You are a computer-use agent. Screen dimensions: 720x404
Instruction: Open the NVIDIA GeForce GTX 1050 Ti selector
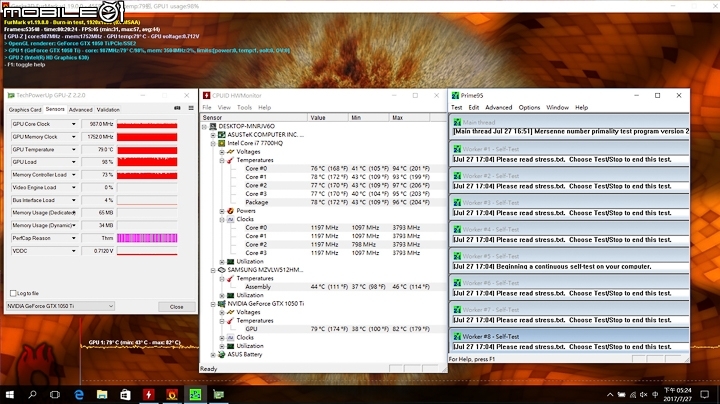[60, 306]
